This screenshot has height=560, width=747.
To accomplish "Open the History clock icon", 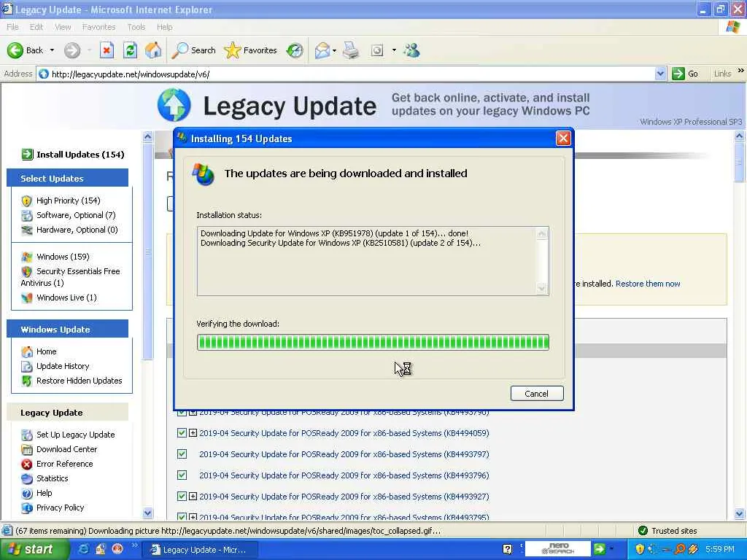I will 295,50.
